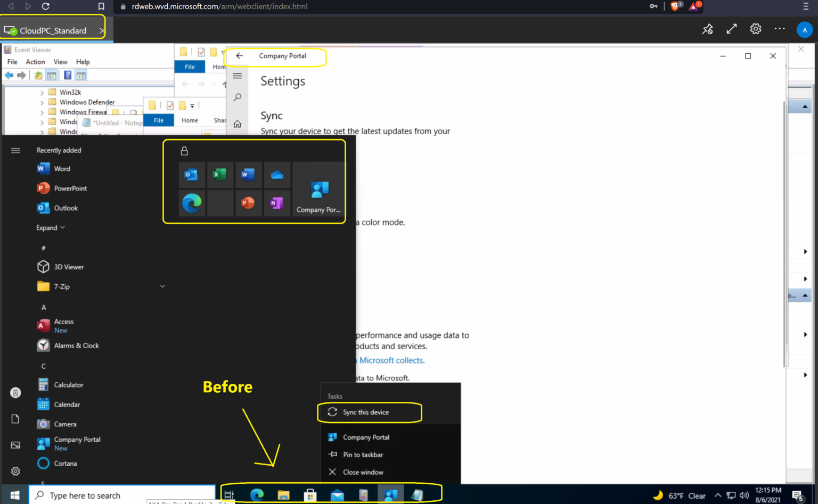818x504 pixels.
Task: Choose Pin to taskbar option
Action: [363, 455]
